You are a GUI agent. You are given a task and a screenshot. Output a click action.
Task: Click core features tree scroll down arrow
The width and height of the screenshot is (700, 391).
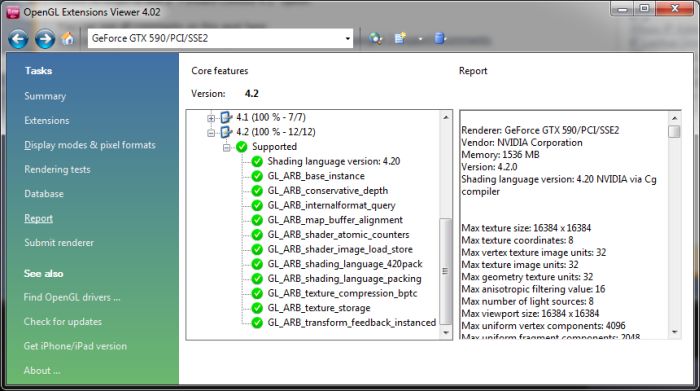446,333
